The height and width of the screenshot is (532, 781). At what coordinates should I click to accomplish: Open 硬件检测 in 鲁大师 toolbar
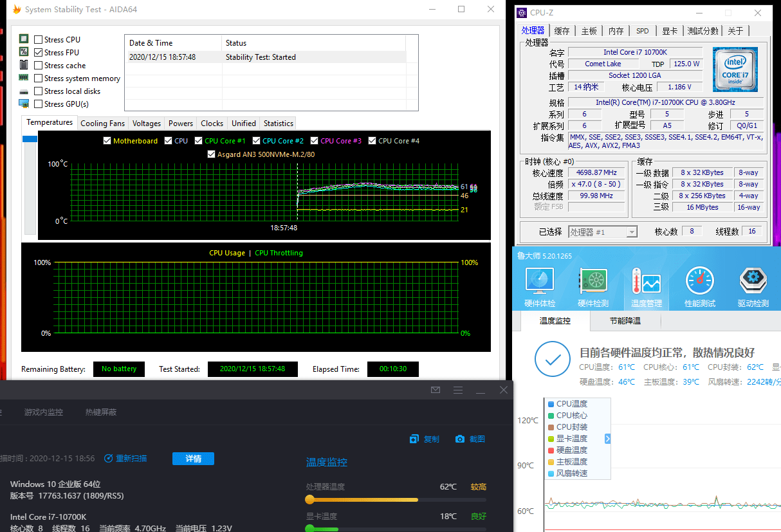[592, 288]
